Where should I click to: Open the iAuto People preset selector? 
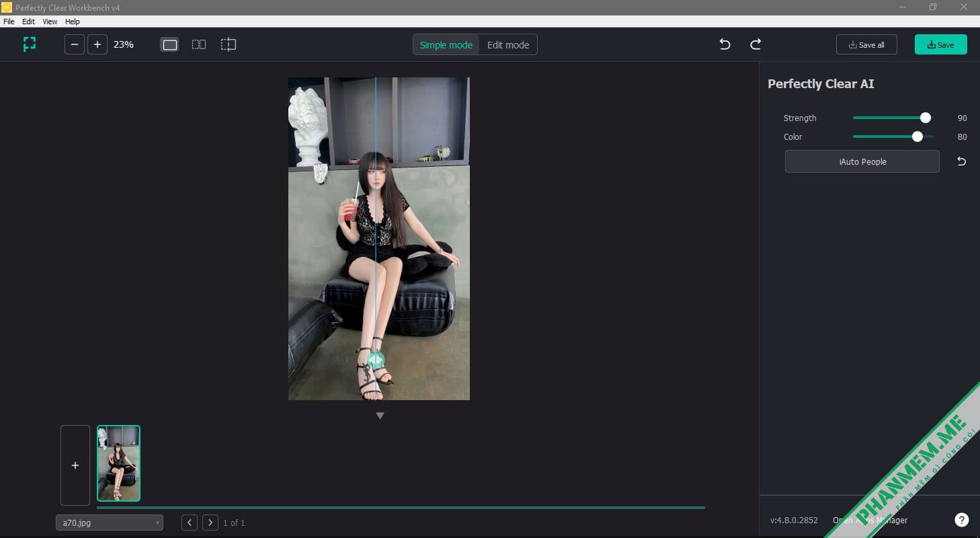[862, 161]
